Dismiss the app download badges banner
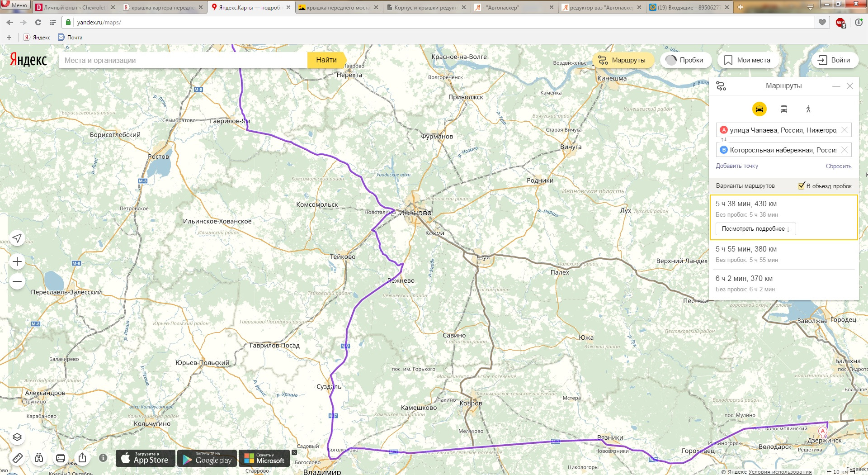The image size is (868, 475). (x=294, y=452)
